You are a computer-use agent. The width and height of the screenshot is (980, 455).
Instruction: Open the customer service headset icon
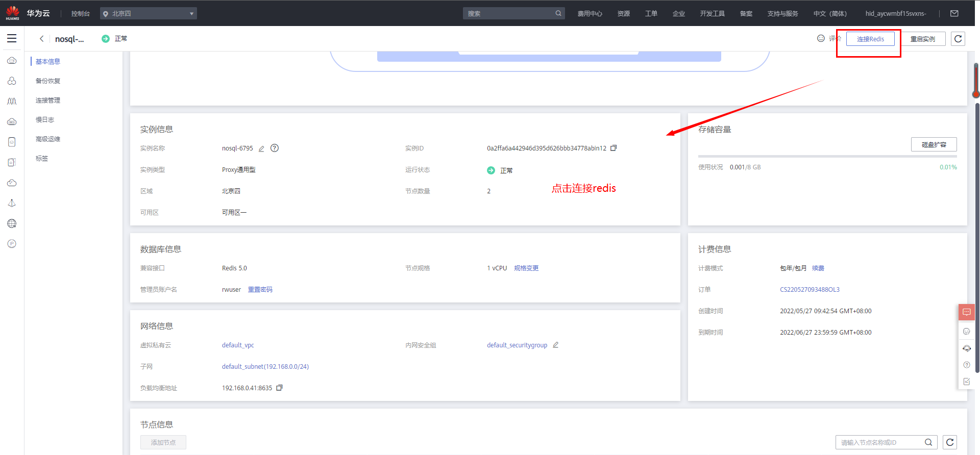(x=966, y=348)
